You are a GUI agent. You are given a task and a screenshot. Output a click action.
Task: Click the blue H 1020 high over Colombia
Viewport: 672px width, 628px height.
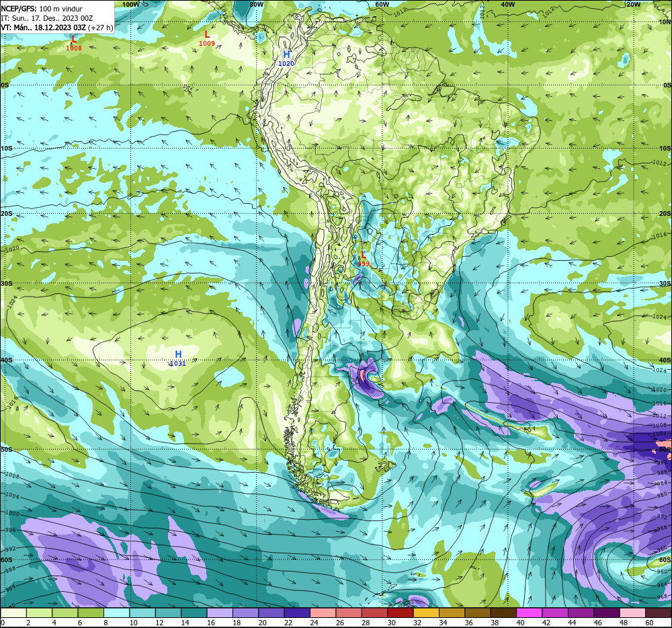tap(286, 58)
